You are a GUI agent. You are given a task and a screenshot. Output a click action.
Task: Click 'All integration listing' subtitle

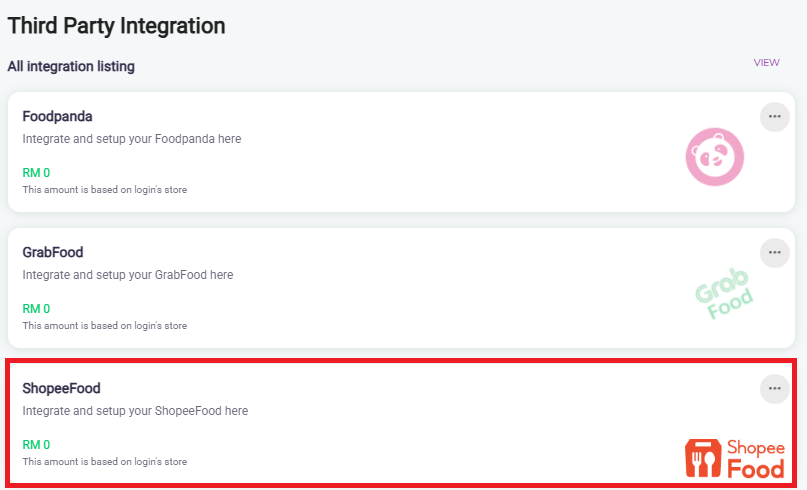[71, 67]
